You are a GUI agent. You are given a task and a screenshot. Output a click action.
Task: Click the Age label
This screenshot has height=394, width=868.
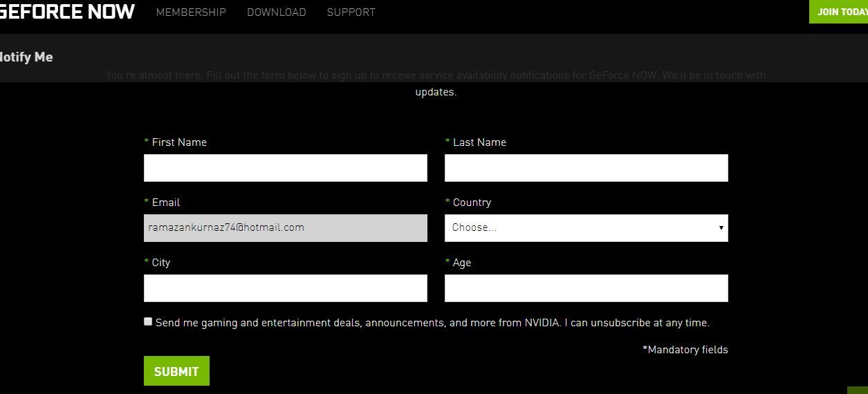tap(462, 263)
